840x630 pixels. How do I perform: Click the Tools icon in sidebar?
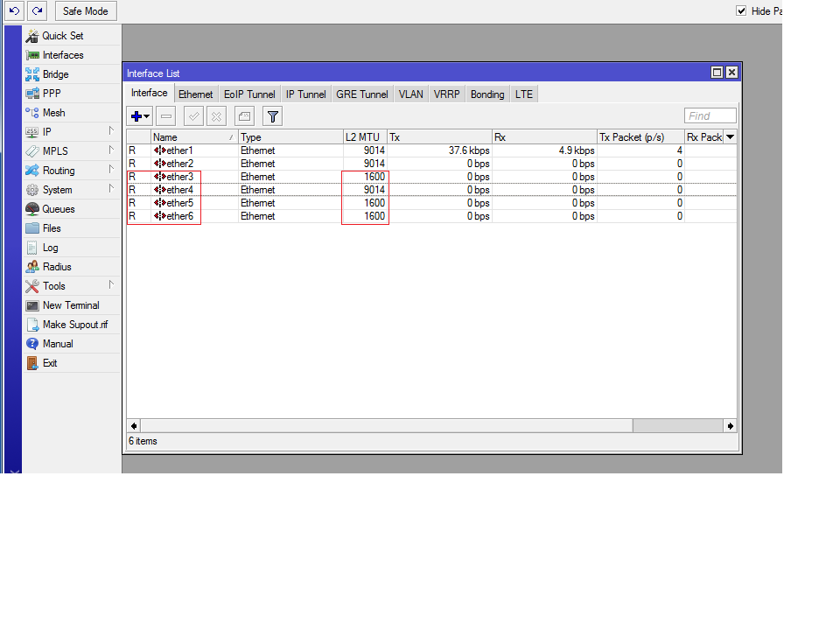coord(32,286)
